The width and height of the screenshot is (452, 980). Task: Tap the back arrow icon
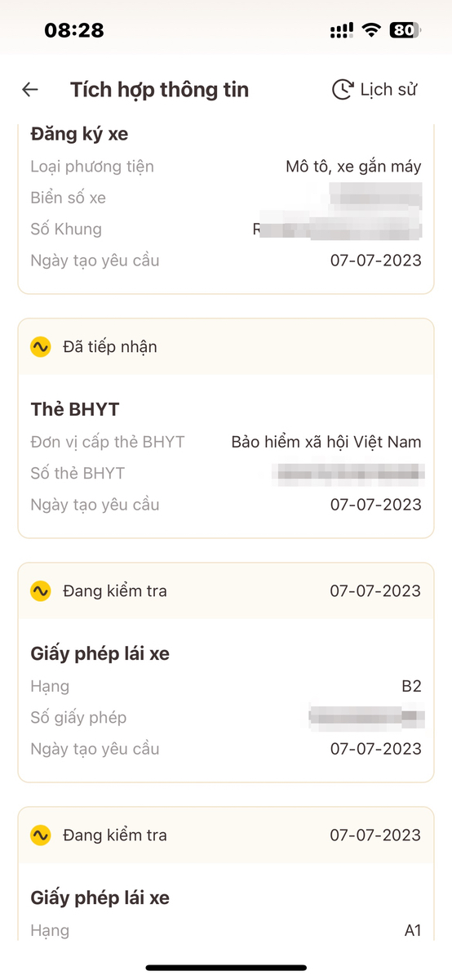tap(30, 90)
